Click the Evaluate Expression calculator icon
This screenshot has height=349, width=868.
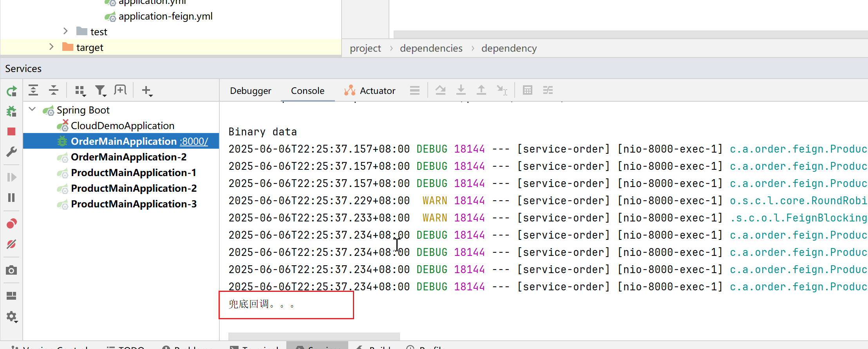click(x=528, y=90)
